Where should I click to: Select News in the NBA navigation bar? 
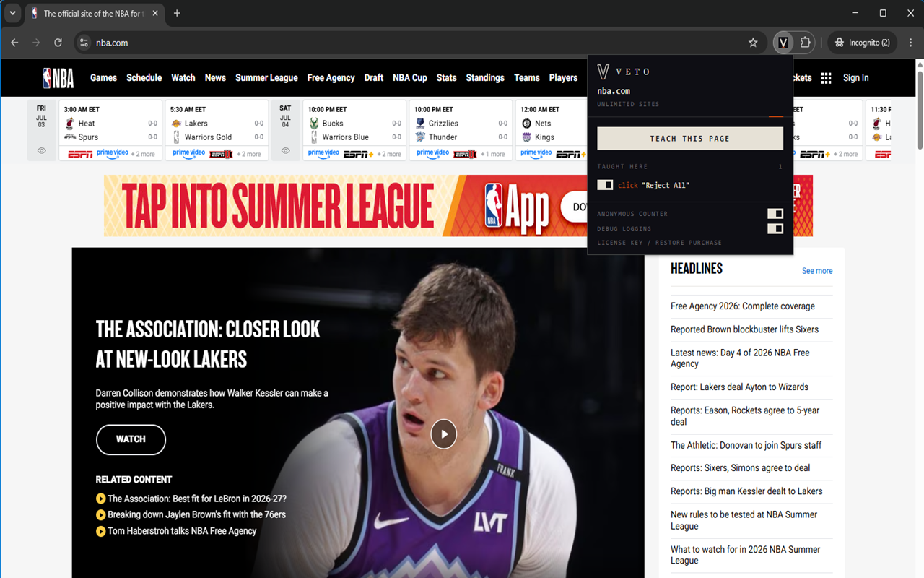pyautogui.click(x=215, y=78)
